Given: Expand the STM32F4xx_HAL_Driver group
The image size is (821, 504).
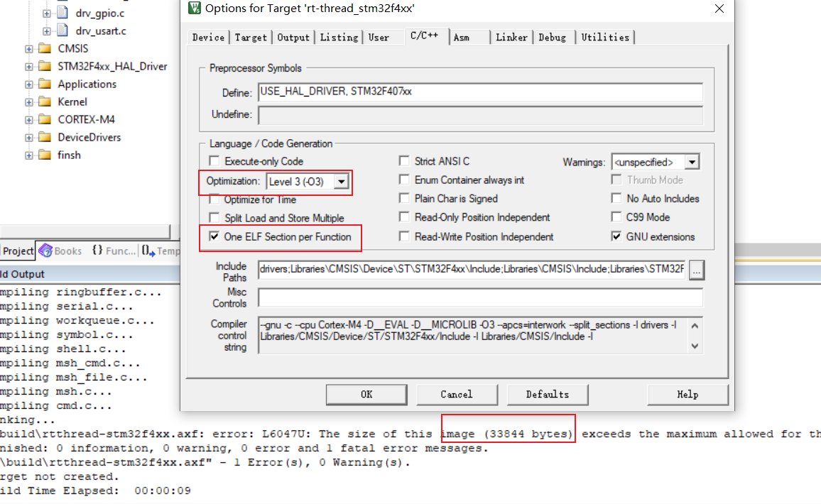Looking at the screenshot, I should 29,67.
